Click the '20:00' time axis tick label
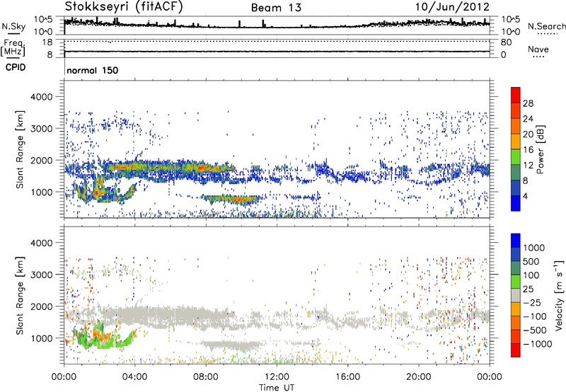The height and width of the screenshot is (392, 566). pyautogui.click(x=418, y=377)
